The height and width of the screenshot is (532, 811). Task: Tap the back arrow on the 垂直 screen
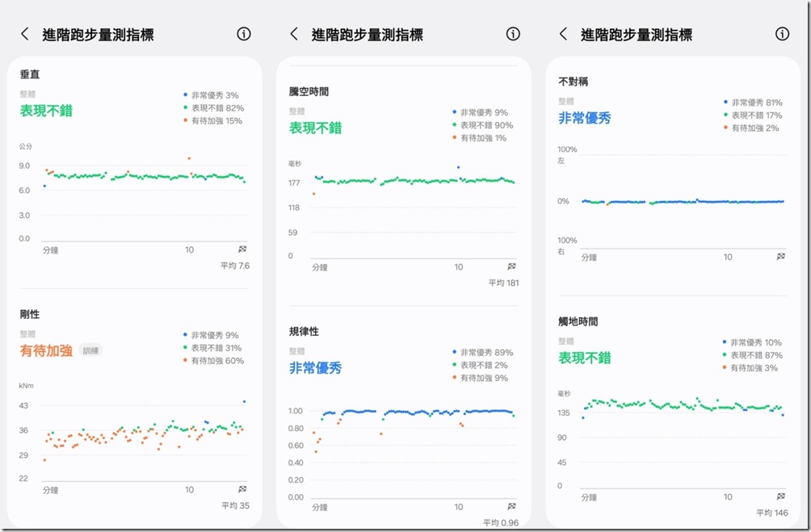(x=25, y=34)
